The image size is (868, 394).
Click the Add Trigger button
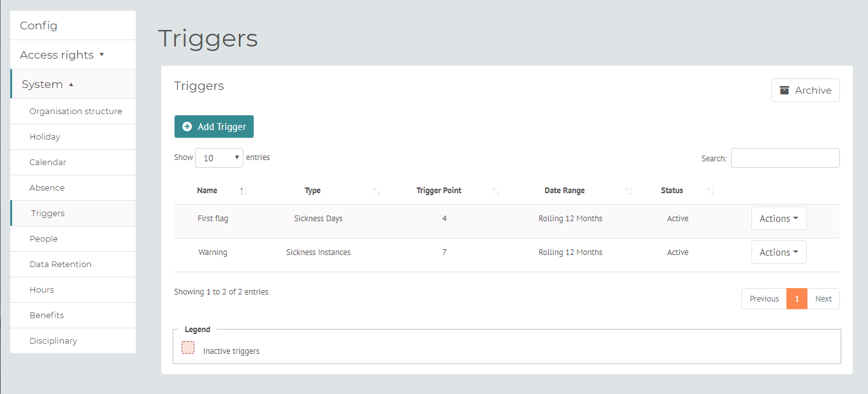tap(214, 127)
